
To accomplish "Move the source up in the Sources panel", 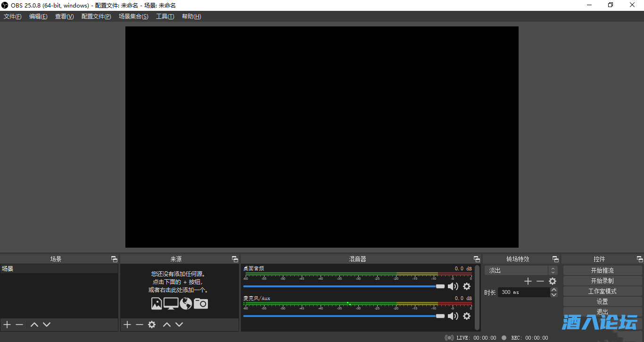I will (167, 325).
